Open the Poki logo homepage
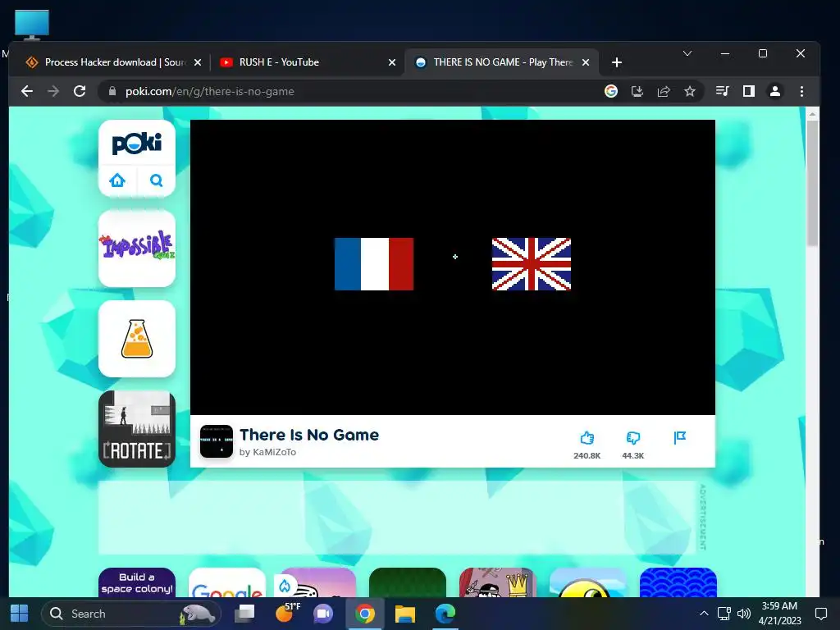The width and height of the screenshot is (840, 630). (137, 144)
